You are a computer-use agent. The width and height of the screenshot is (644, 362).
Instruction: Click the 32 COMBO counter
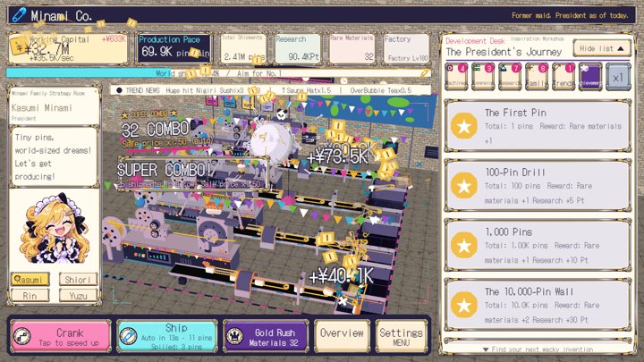tap(156, 130)
